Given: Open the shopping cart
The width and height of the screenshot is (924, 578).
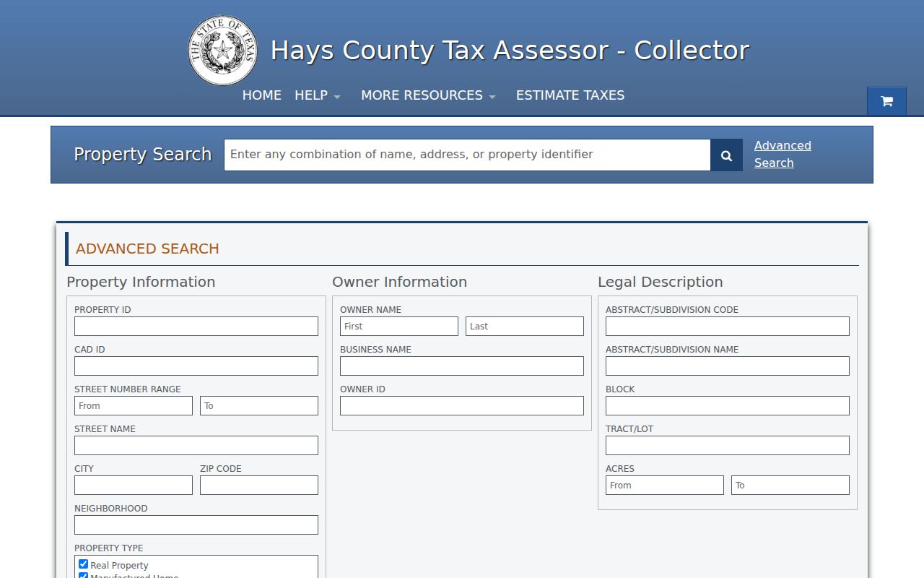Looking at the screenshot, I should pos(886,101).
